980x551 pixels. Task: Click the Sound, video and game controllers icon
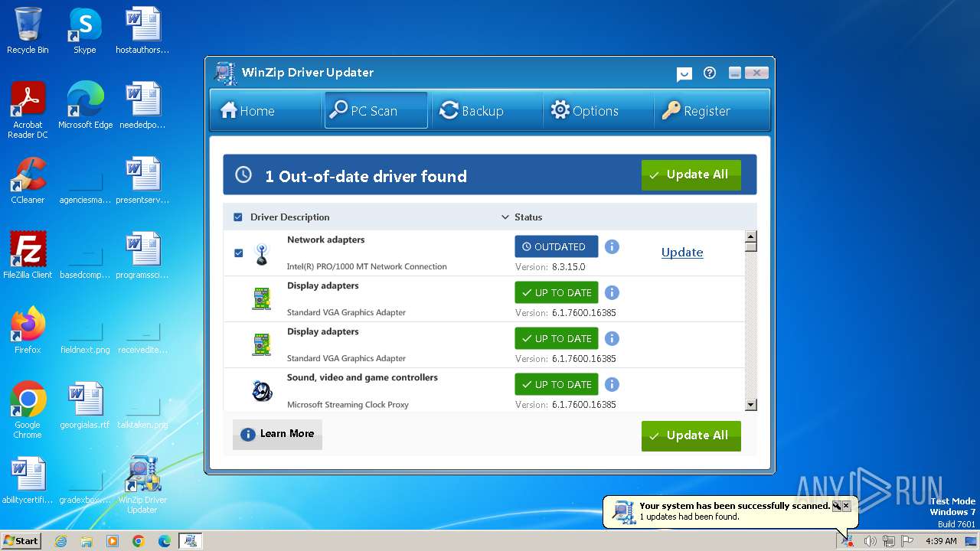[262, 391]
